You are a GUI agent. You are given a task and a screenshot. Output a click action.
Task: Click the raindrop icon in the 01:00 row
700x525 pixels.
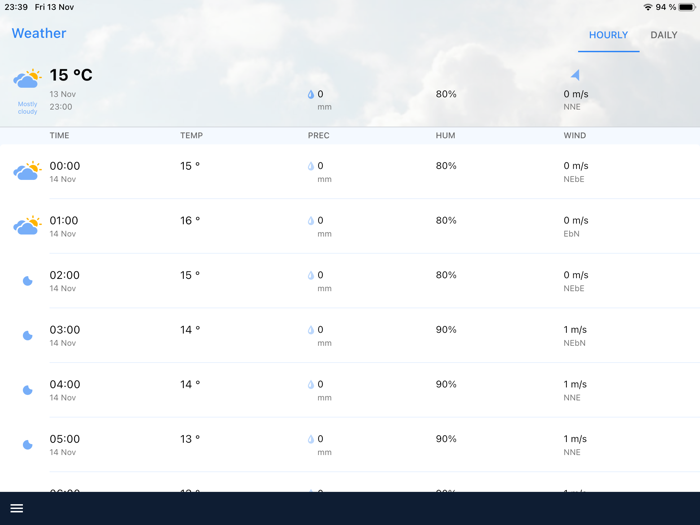coord(311,221)
